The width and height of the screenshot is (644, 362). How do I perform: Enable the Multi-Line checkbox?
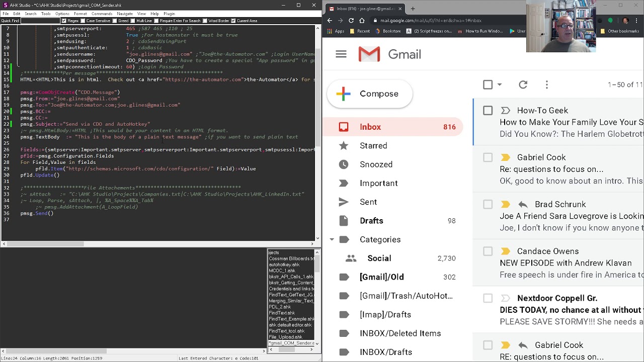pyautogui.click(x=132, y=21)
